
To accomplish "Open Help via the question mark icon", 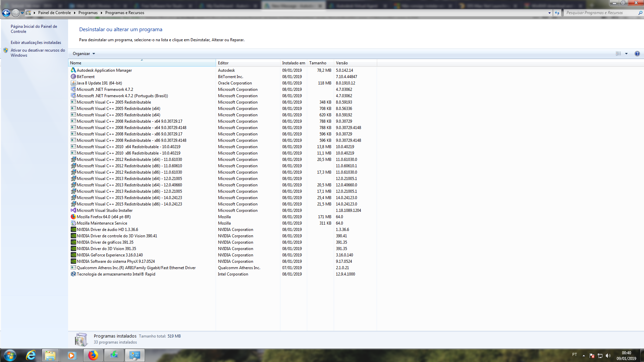I will coord(638,53).
